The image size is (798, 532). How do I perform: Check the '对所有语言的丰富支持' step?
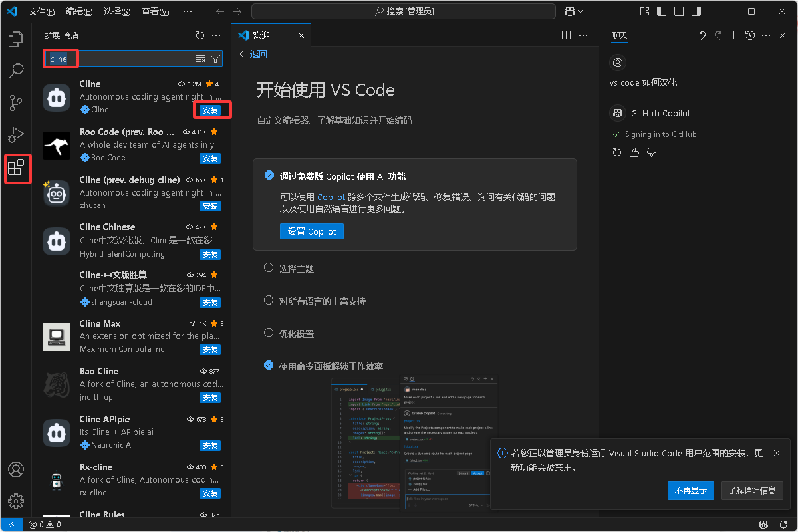click(269, 300)
